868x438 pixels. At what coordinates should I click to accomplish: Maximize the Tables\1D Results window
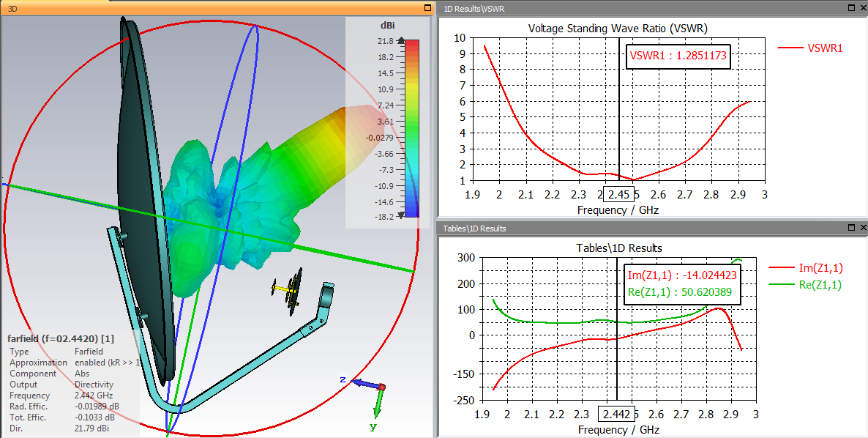(851, 228)
